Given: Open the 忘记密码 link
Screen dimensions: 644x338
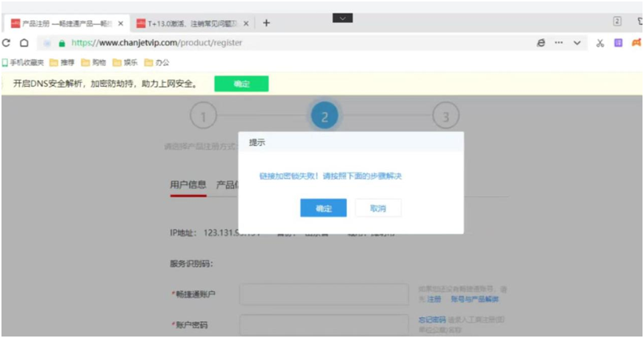Looking at the screenshot, I should click(432, 319).
